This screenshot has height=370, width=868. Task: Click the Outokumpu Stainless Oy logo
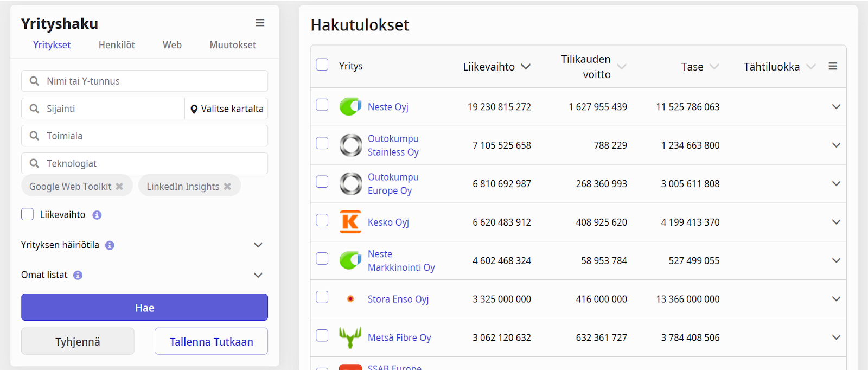[350, 145]
